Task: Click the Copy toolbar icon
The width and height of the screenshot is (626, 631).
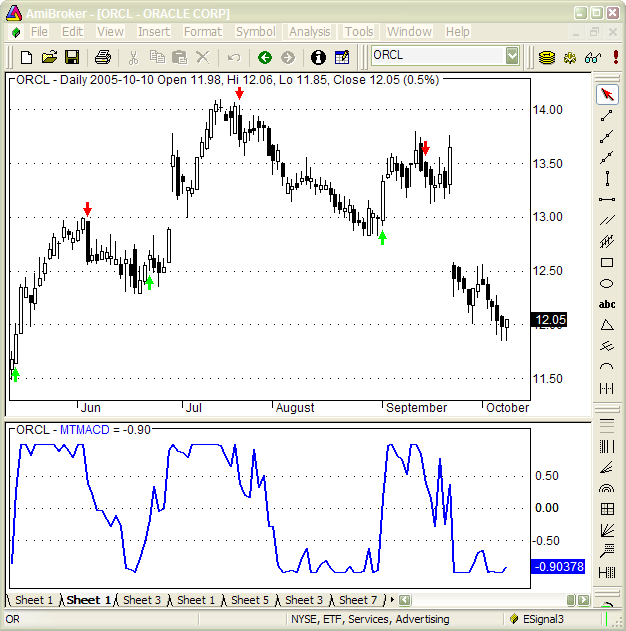Action: click(x=157, y=57)
